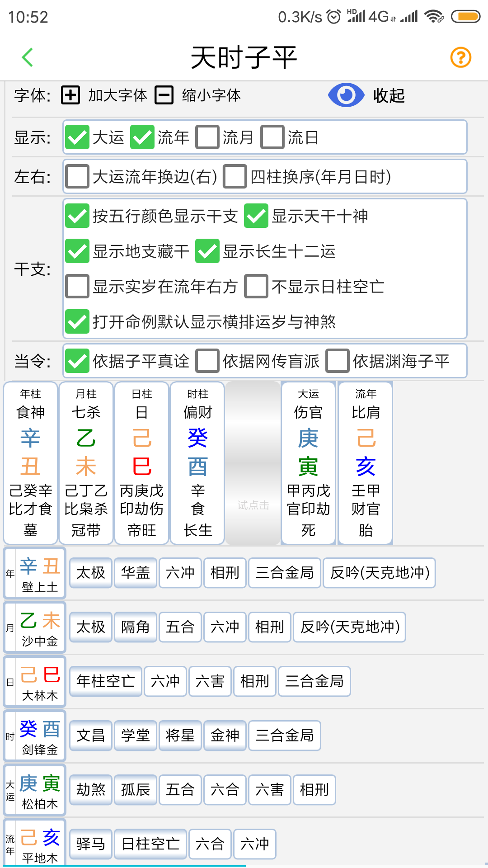Tap the 金神 tag
488x868 pixels.
[225, 736]
